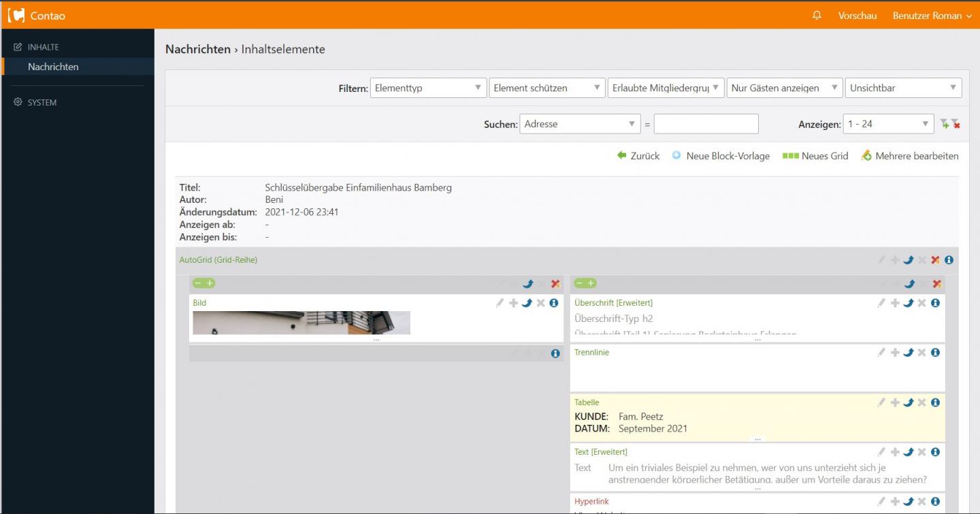Move the left grid column with the blue arrow
The image size is (980, 514).
(x=527, y=284)
